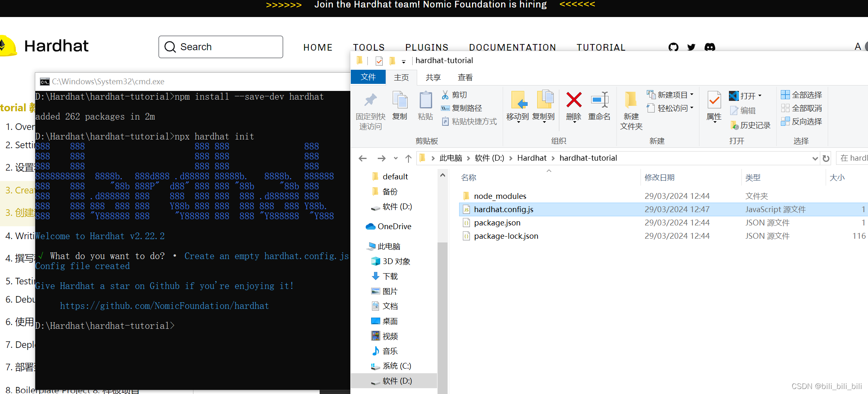The width and height of the screenshot is (868, 394).
Task: Open the Hardhat GitHub icon link
Action: [674, 47]
